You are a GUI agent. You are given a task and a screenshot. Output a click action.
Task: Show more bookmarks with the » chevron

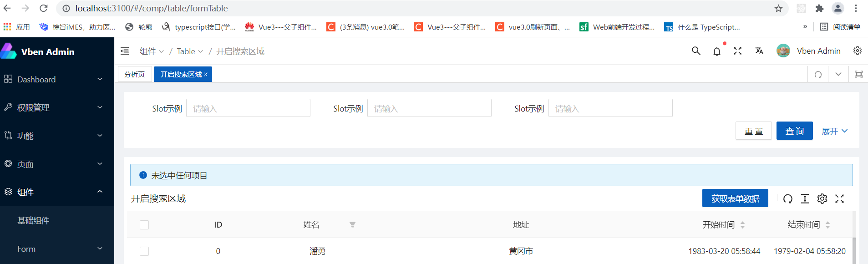(805, 27)
